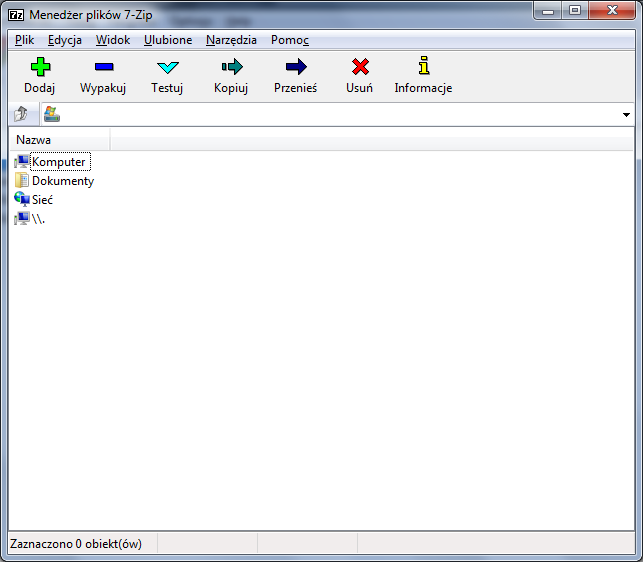Click the green Dodaj plus icon
The height and width of the screenshot is (562, 643).
pyautogui.click(x=40, y=67)
